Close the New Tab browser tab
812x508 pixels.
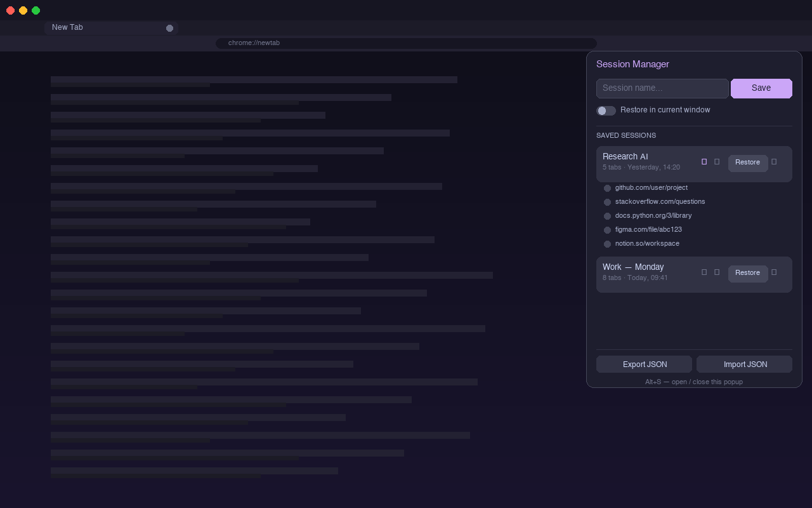[x=169, y=28]
